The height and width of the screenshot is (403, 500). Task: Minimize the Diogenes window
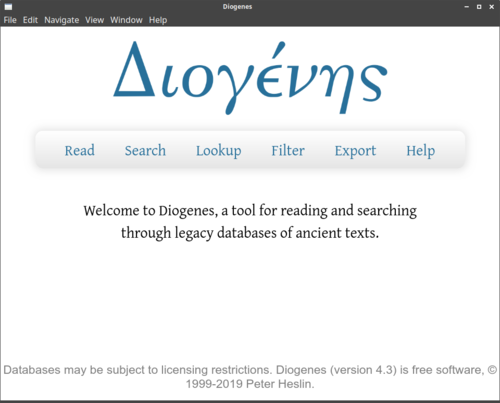point(466,7)
